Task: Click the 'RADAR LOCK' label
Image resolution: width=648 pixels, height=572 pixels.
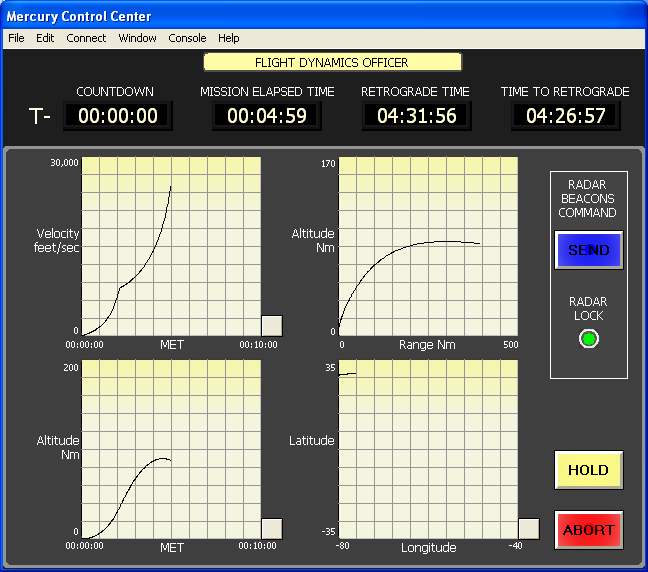Action: coord(588,308)
